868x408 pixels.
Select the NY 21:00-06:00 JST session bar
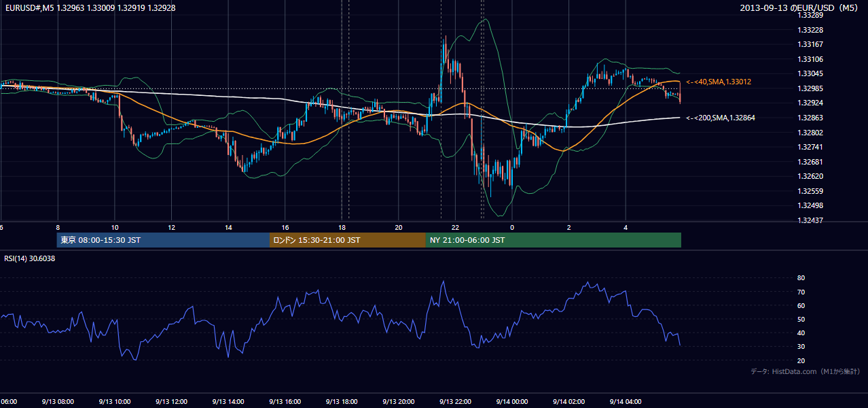[x=554, y=240]
